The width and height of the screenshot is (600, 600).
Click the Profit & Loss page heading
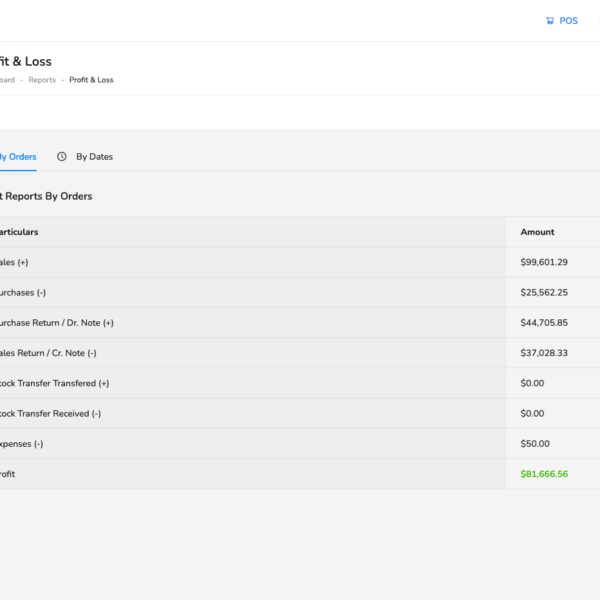[26, 61]
